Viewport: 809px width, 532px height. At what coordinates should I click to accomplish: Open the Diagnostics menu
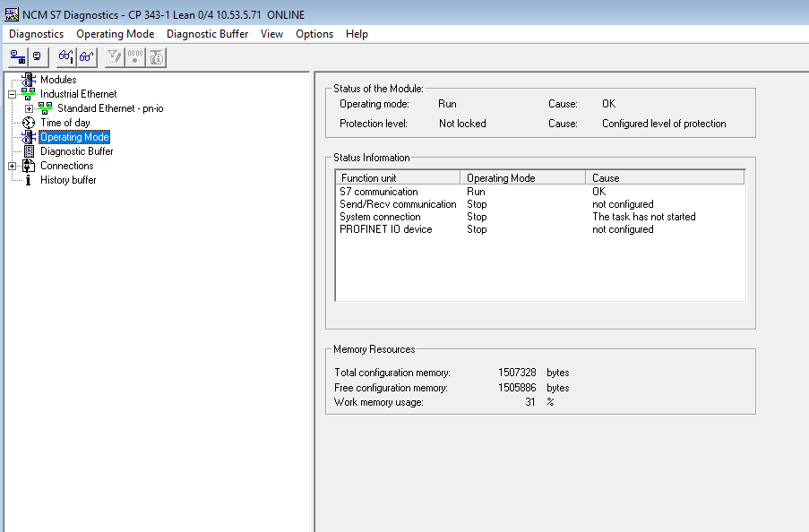37,34
